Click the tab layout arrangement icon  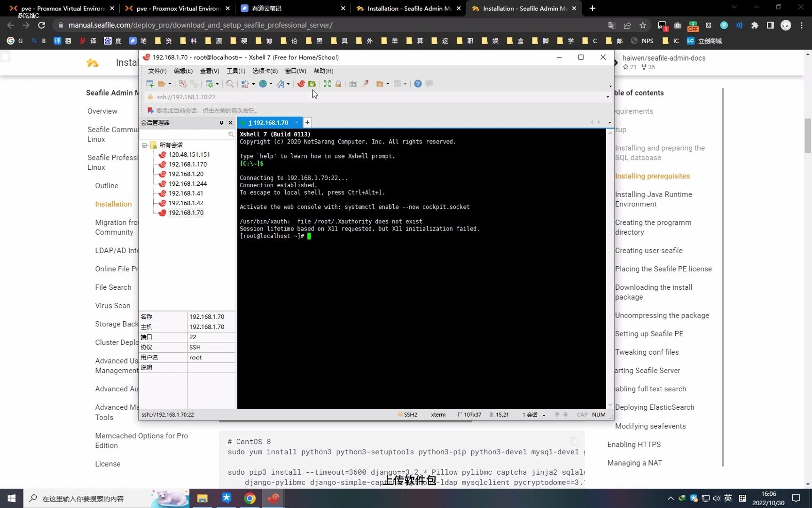[x=398, y=84]
